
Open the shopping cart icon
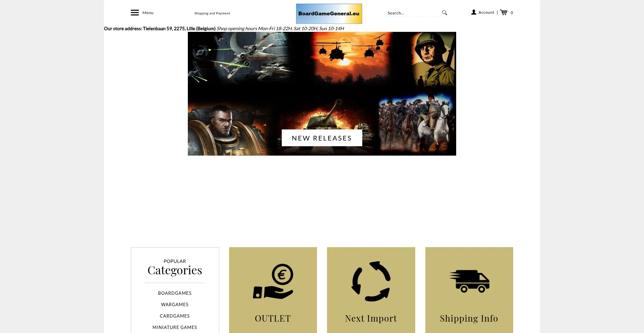[503, 12]
